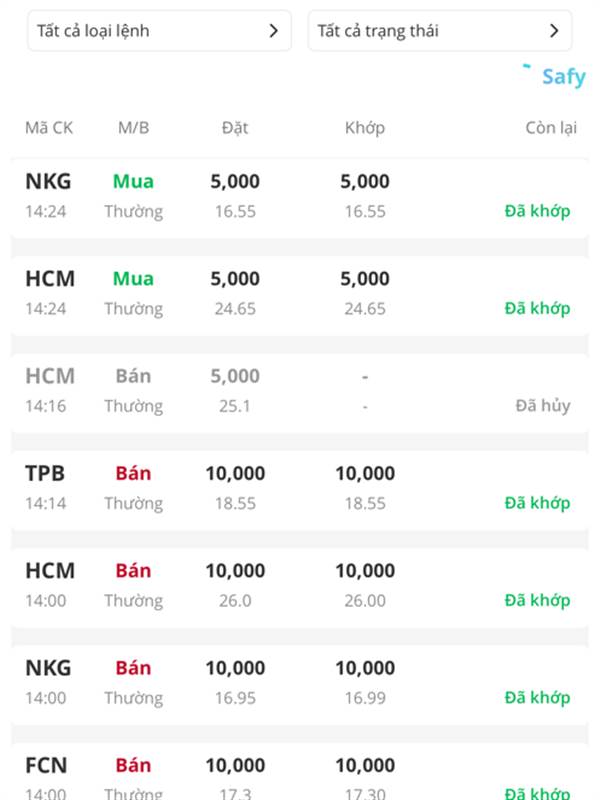Select the NKG buy order at 14:24
This screenshot has width=600, height=800.
point(299,196)
